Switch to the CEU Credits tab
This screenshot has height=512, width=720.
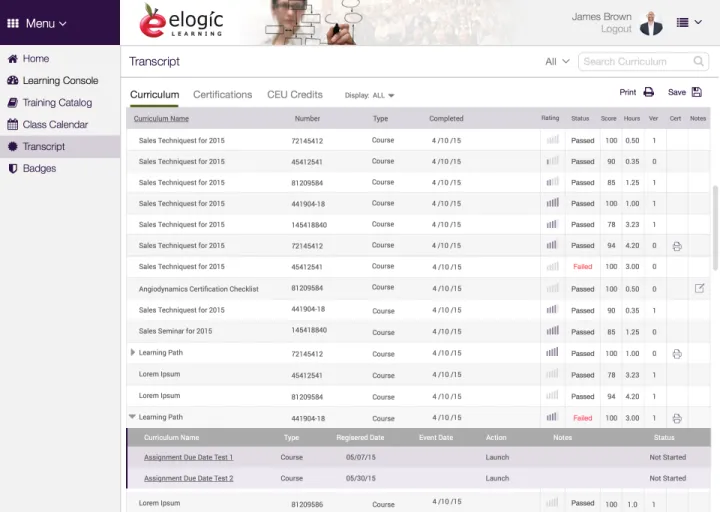294,95
